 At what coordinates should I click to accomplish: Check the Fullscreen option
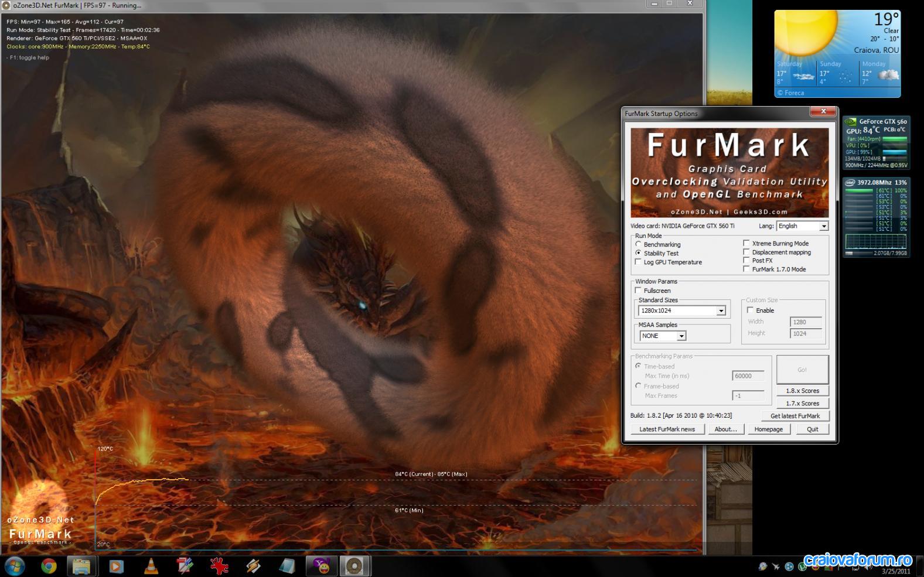point(639,290)
